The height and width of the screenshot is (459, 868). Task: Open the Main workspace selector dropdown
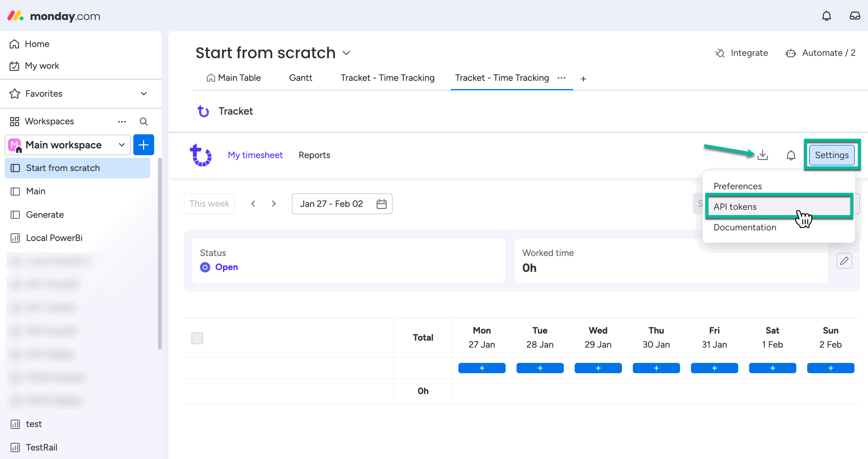(x=121, y=145)
